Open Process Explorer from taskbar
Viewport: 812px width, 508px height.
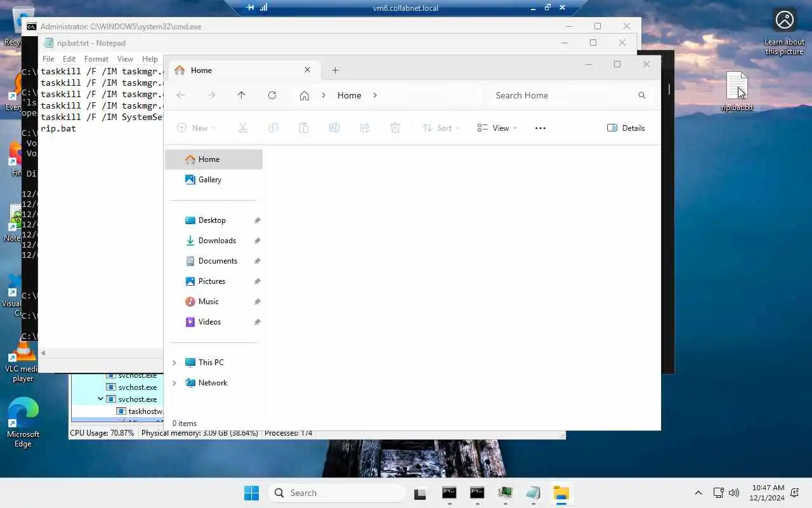[x=506, y=493]
